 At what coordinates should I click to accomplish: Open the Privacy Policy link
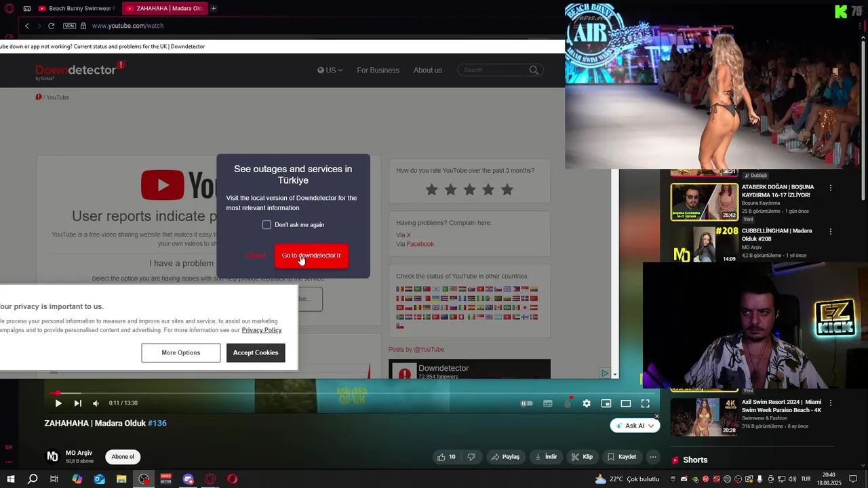pos(262,330)
